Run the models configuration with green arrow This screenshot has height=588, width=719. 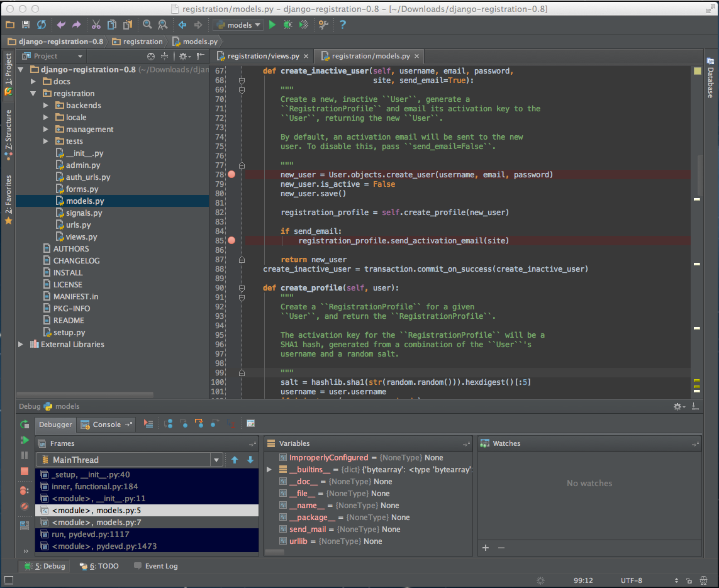(272, 25)
